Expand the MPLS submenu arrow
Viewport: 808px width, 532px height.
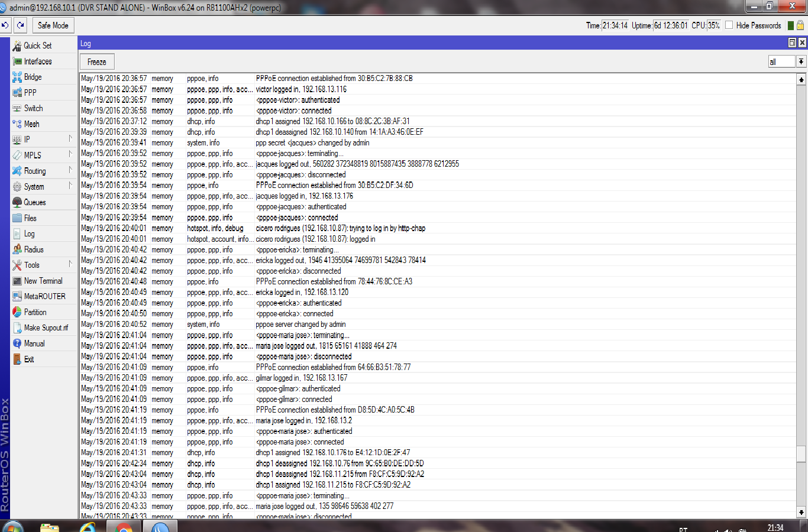[70, 154]
